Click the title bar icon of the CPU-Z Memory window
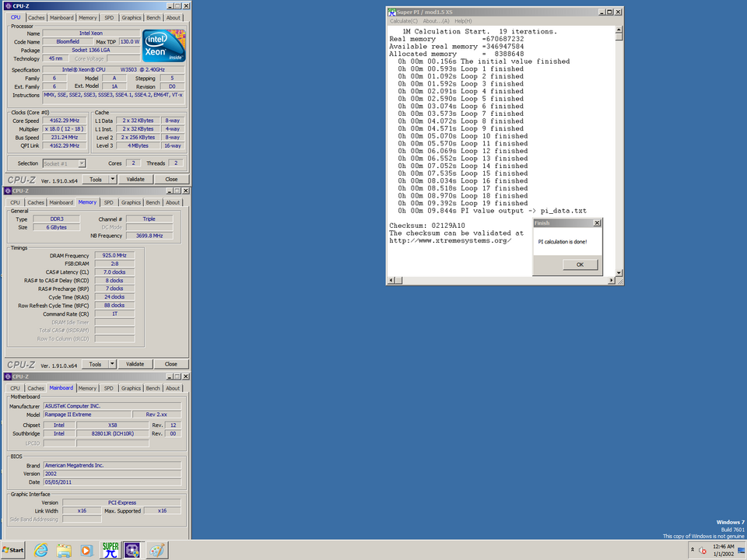Screen dimensions: 747x560 click(x=8, y=191)
